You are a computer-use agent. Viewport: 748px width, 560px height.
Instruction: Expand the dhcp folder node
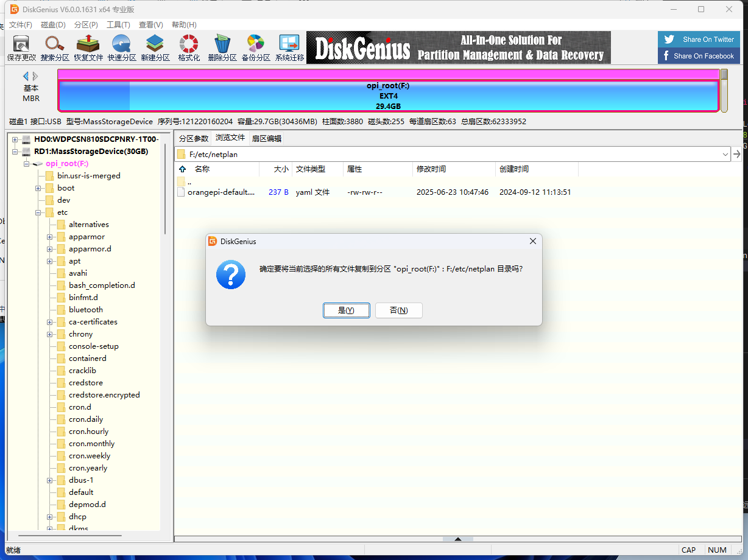[x=50, y=517]
